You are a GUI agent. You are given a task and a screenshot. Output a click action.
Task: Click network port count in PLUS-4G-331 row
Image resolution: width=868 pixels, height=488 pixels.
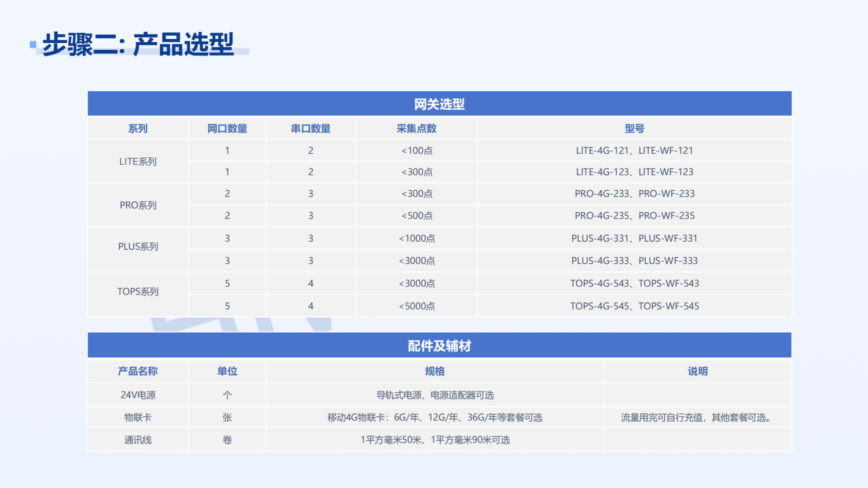tap(227, 238)
